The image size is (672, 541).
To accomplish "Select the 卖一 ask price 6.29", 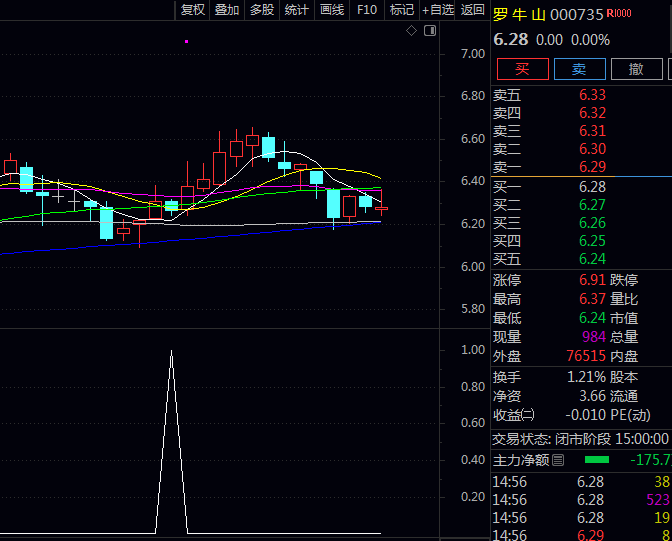I will click(592, 167).
